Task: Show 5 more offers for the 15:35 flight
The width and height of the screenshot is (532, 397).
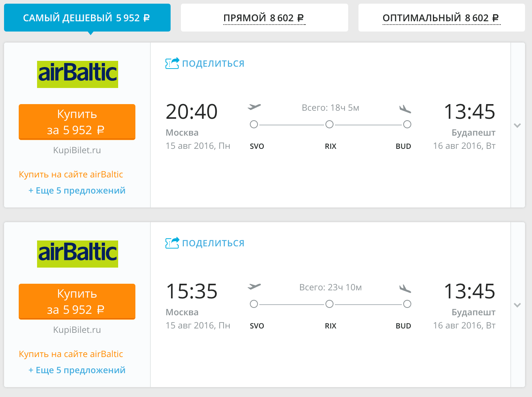Action: tap(77, 370)
